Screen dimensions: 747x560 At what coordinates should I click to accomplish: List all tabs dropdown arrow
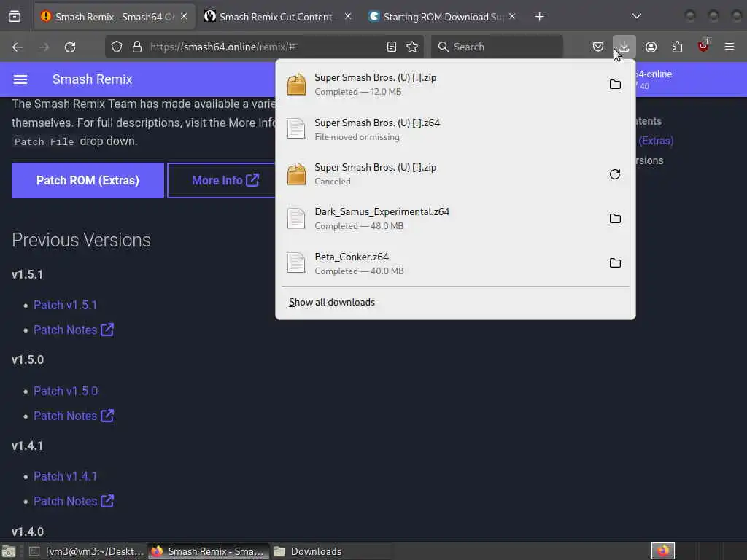coord(636,17)
